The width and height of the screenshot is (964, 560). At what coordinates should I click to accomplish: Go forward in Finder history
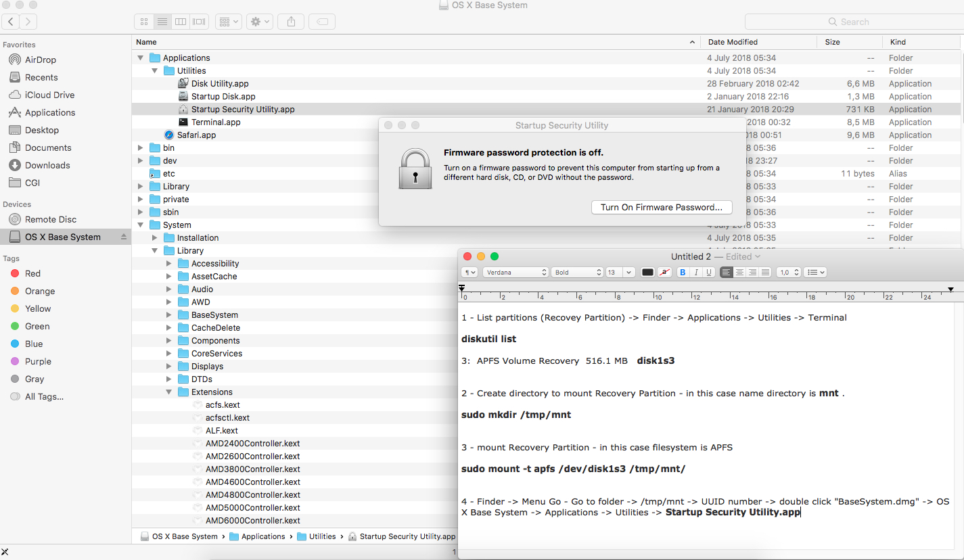(x=28, y=22)
